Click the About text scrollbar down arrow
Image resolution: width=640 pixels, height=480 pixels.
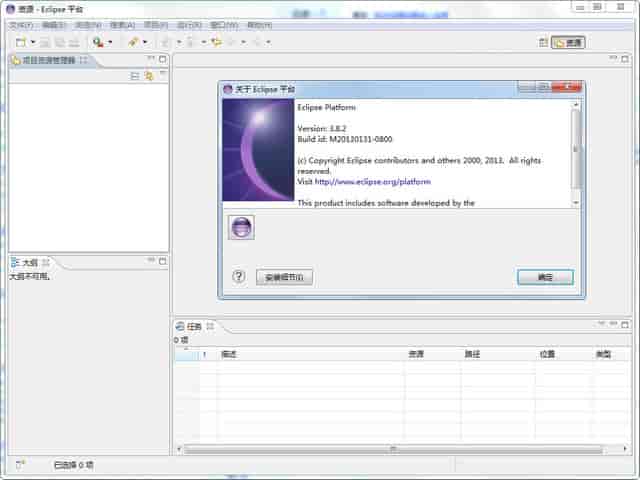[x=576, y=202]
